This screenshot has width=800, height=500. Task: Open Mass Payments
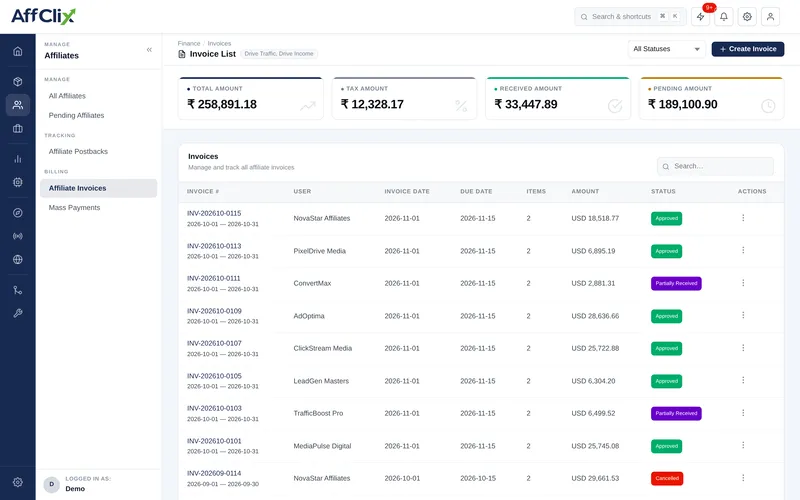74,208
